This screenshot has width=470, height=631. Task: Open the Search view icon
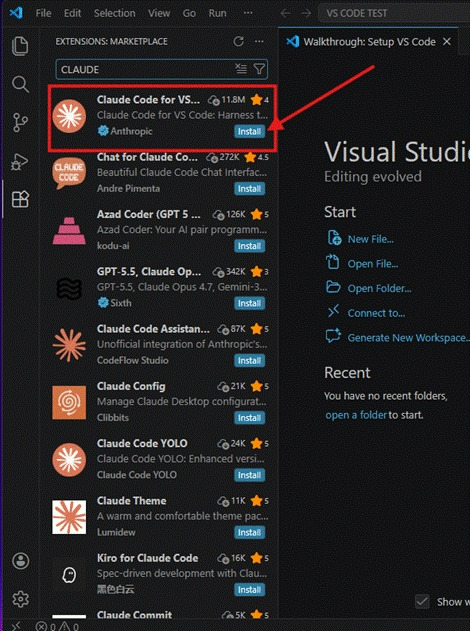tap(20, 84)
